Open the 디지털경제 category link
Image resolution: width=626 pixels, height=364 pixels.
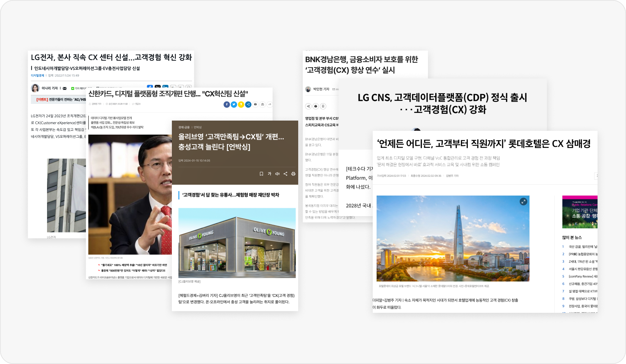click(x=37, y=75)
